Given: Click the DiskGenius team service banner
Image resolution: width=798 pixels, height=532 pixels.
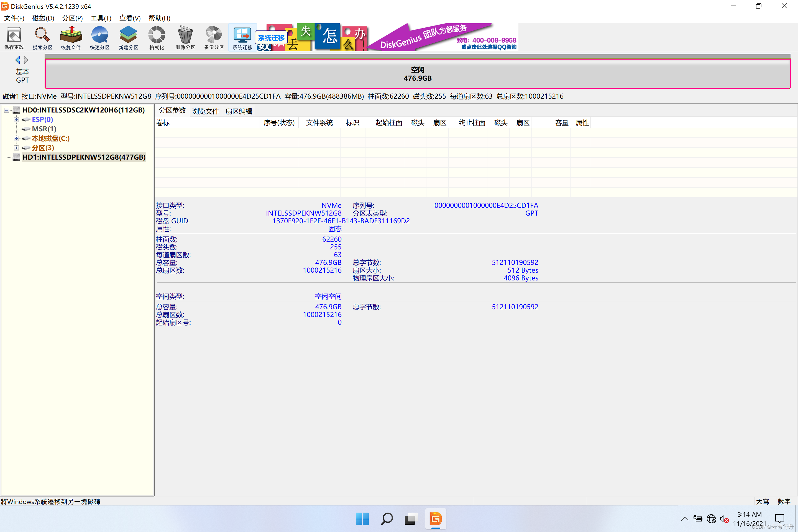Looking at the screenshot, I should pyautogui.click(x=443, y=37).
